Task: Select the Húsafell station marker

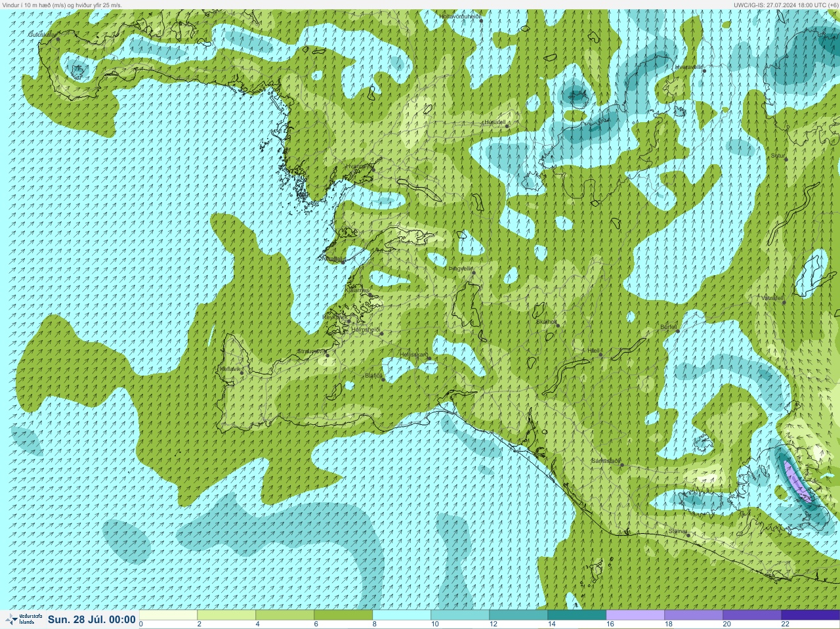Action: pos(508,125)
